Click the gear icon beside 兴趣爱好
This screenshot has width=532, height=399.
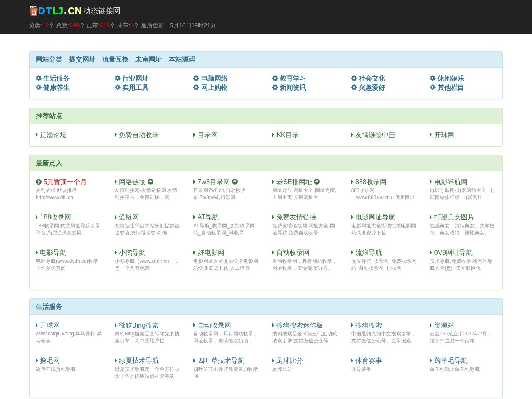pyautogui.click(x=354, y=87)
